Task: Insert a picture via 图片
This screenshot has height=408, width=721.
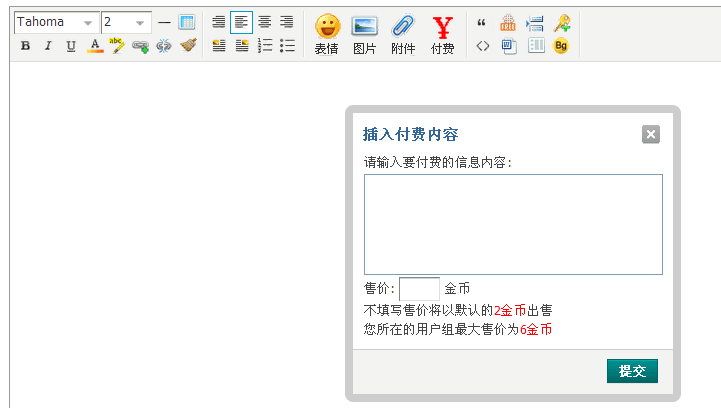Action: pos(365,35)
